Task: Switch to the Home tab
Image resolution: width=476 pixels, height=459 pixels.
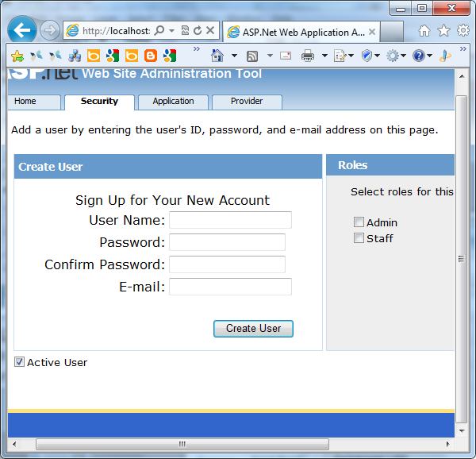Action: tap(33, 102)
